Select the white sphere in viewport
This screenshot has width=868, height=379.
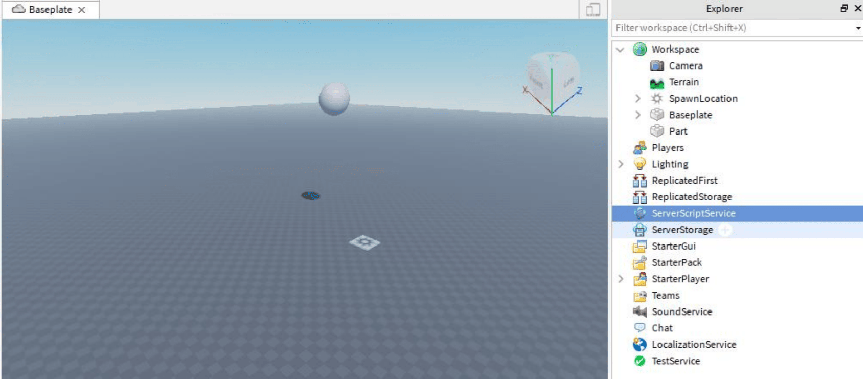334,98
